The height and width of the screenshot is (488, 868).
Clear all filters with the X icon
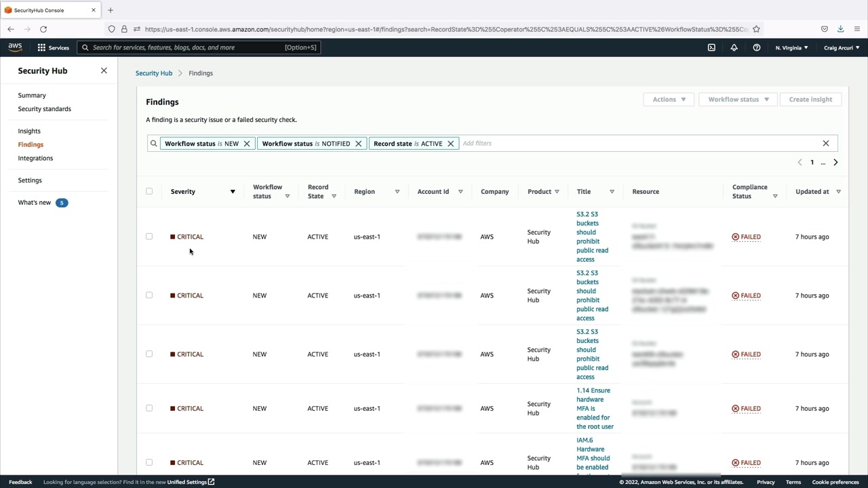tap(826, 144)
